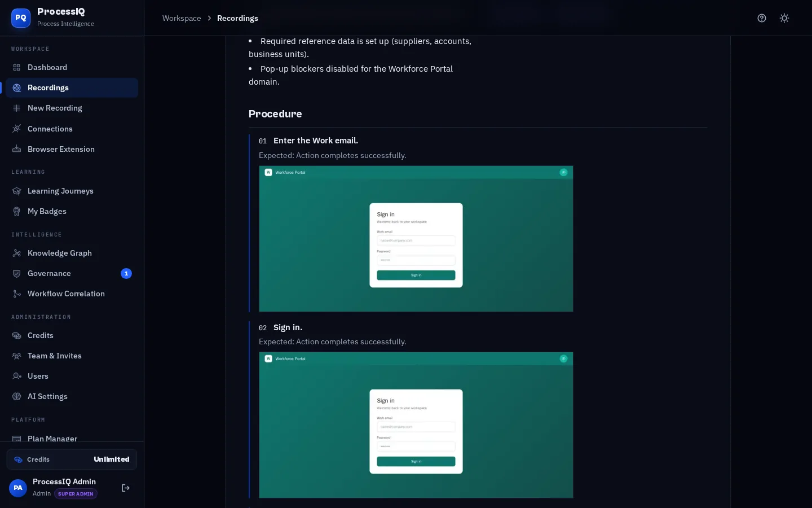Click the Governance notification badge
This screenshot has height=508, width=812.
126,274
